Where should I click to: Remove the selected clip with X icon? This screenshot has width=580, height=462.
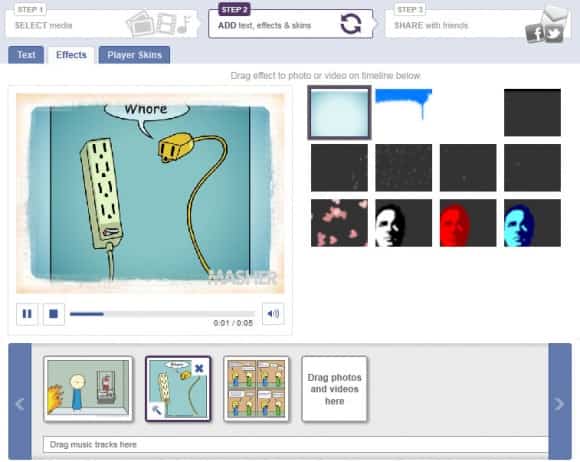199,368
